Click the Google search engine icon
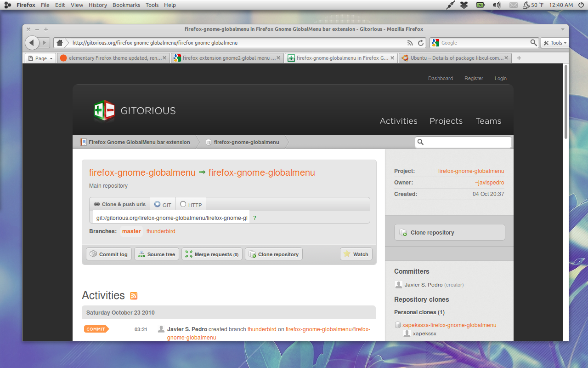The image size is (588, 368). (435, 43)
